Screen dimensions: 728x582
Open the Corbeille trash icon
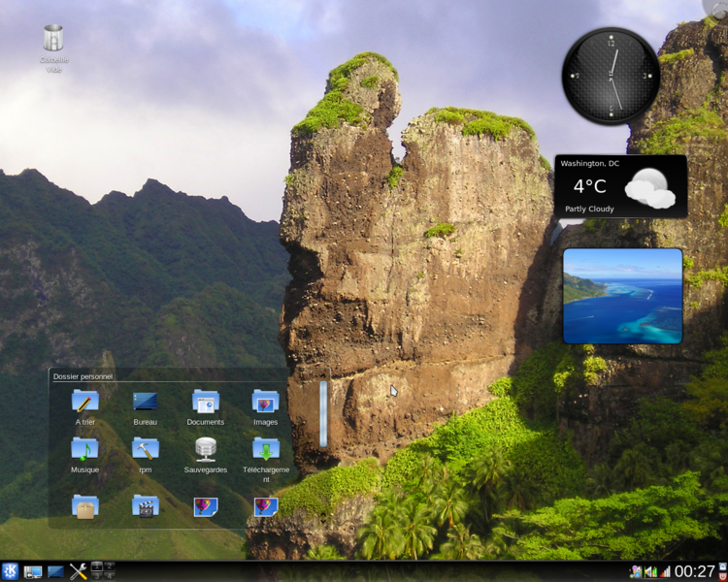(53, 40)
